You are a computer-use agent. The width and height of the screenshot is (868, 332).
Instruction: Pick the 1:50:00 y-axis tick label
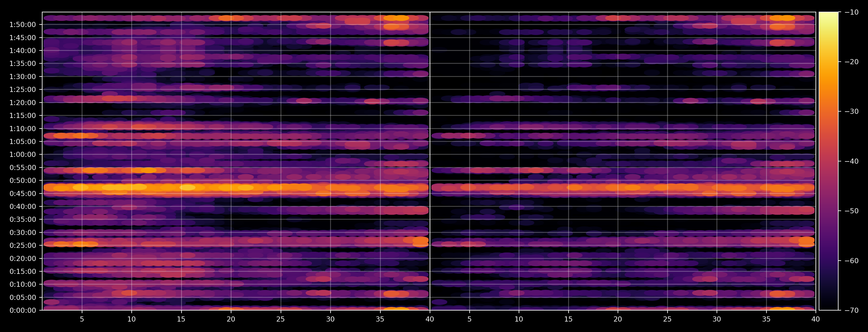[23, 25]
